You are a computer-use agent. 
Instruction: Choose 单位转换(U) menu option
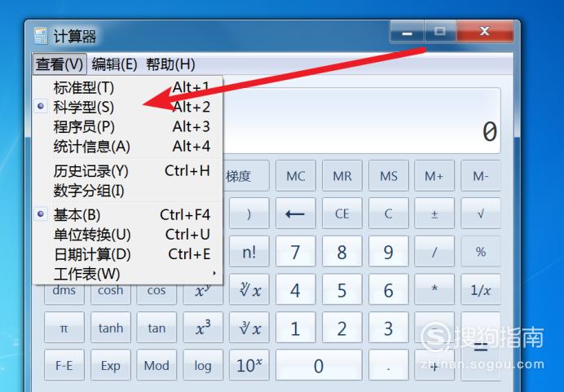click(x=128, y=235)
